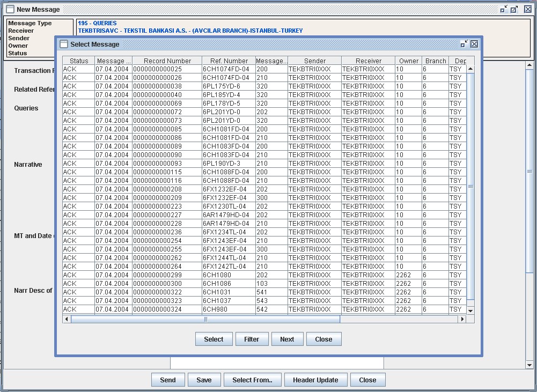This screenshot has height=392, width=537.
Task: Select the row with reference 6PL175YD-6
Action: point(264,86)
